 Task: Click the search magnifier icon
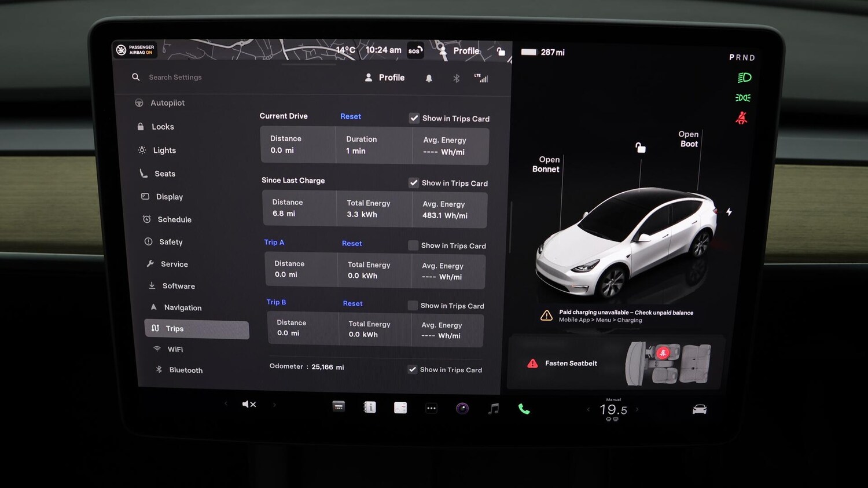[x=136, y=77]
